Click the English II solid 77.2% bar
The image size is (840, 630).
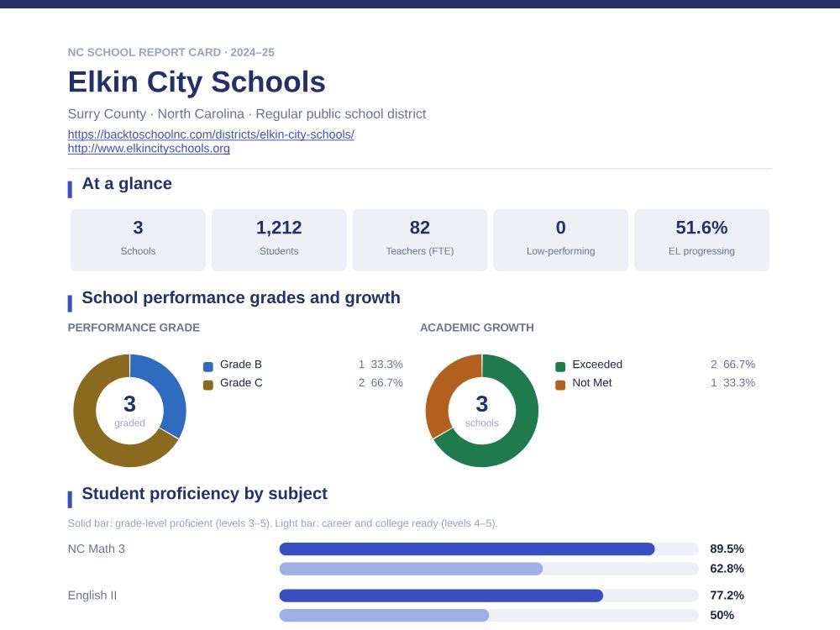tap(441, 596)
